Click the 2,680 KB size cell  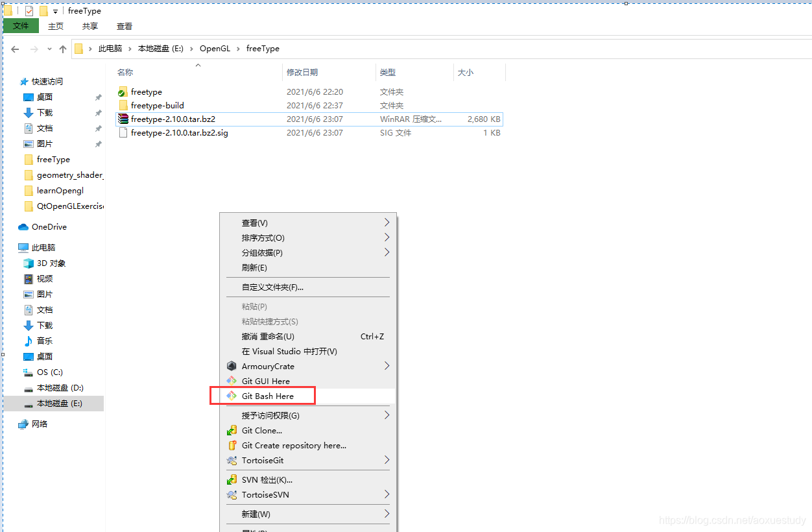(x=484, y=119)
